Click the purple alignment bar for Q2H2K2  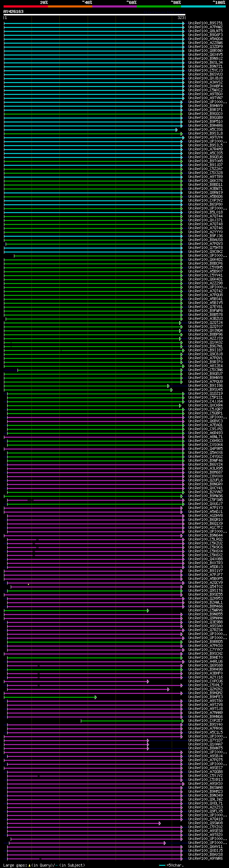coord(88,689)
